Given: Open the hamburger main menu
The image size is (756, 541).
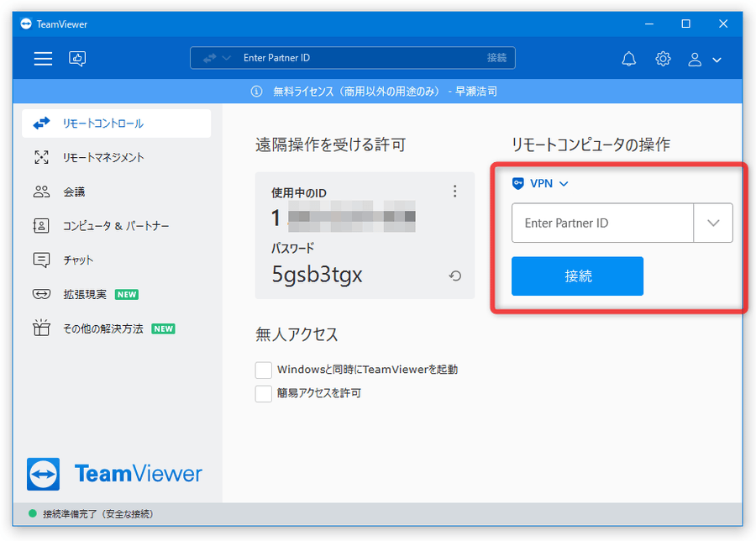Looking at the screenshot, I should [43, 59].
